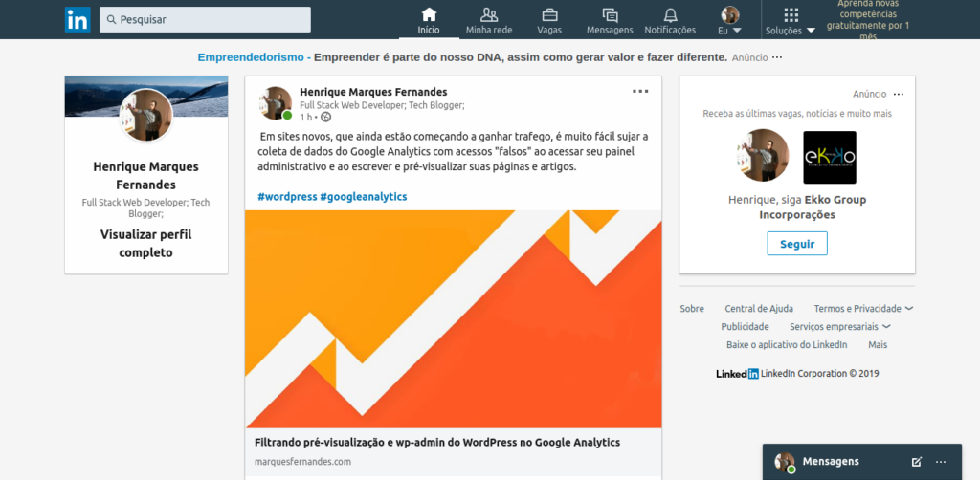Click the Mais footer link
980x480 pixels.
tap(878, 344)
